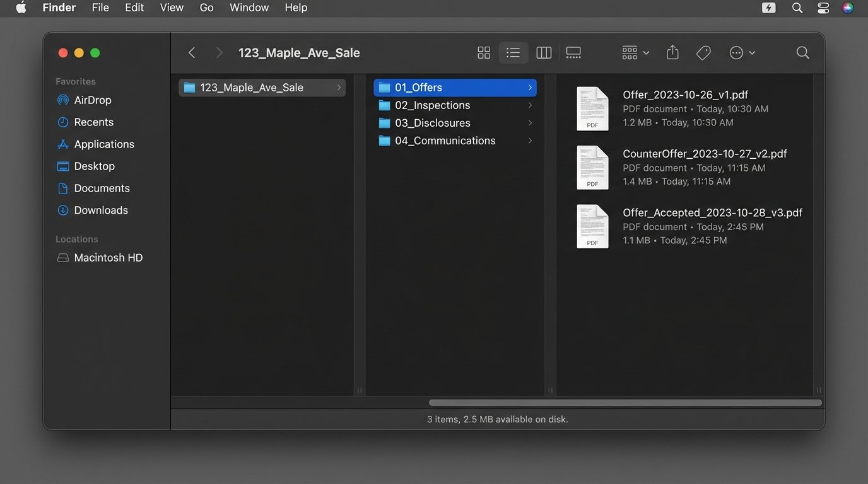Open the Go menu
This screenshot has height=484, width=868.
(x=206, y=8)
